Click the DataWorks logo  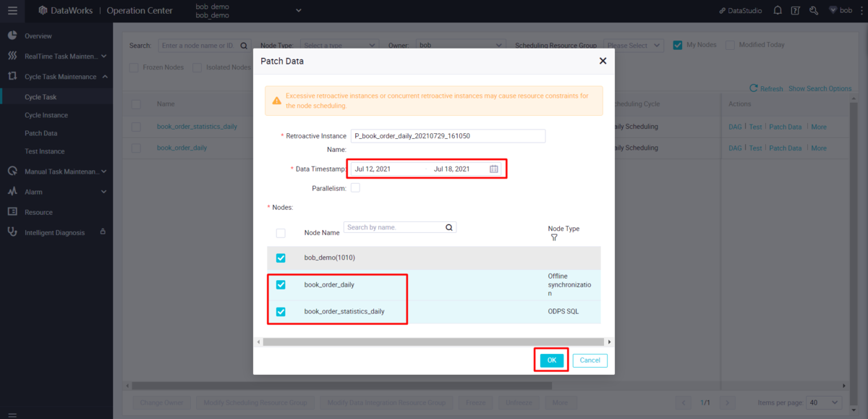pos(67,10)
